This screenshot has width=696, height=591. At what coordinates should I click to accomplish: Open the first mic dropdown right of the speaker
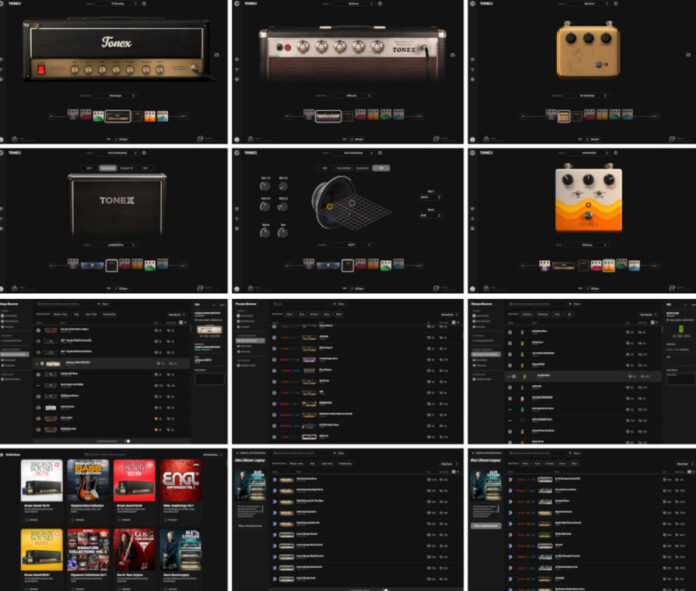point(430,197)
